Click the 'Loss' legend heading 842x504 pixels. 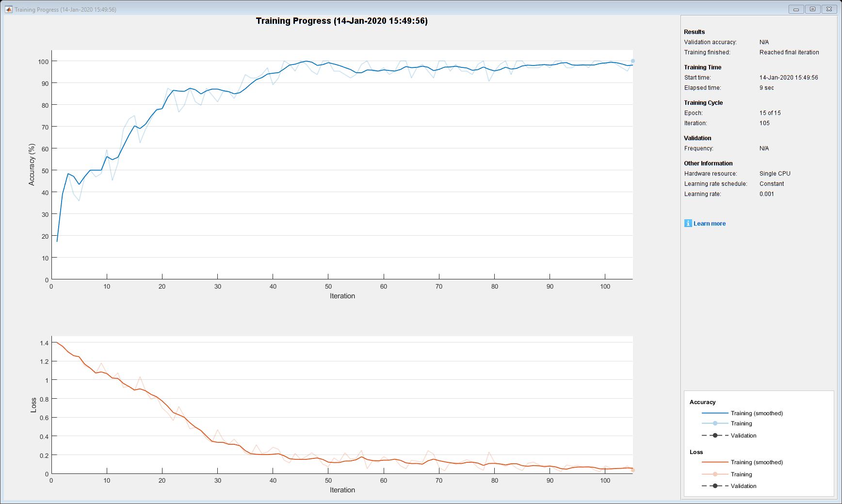coord(696,452)
